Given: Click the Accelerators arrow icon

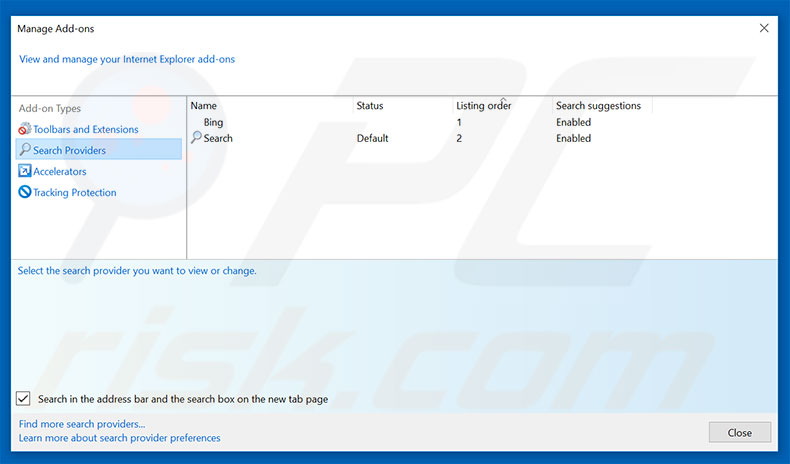Looking at the screenshot, I should (24, 171).
